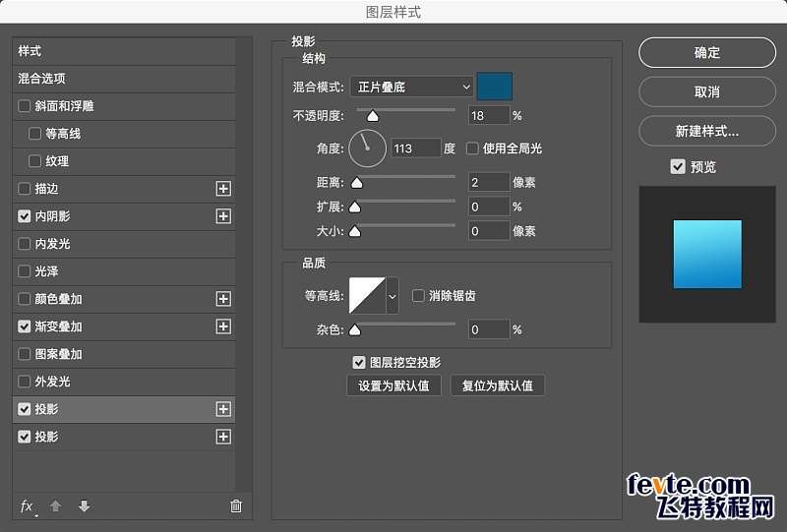Uncheck 内阴影 effect
787x532 pixels.
tap(24, 216)
